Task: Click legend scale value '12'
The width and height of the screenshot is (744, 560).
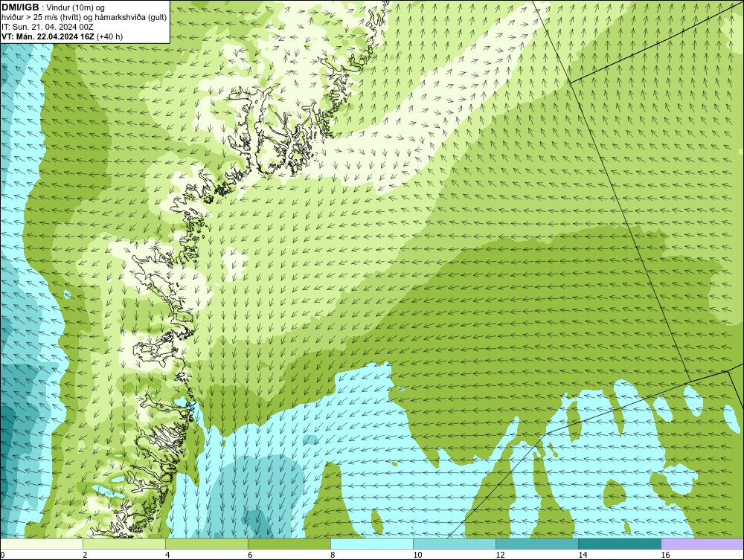Action: [500, 555]
